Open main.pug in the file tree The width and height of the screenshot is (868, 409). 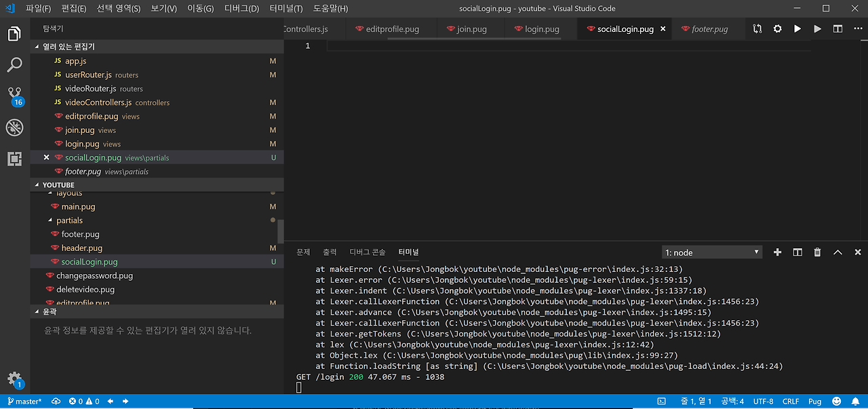[x=157, y=206]
